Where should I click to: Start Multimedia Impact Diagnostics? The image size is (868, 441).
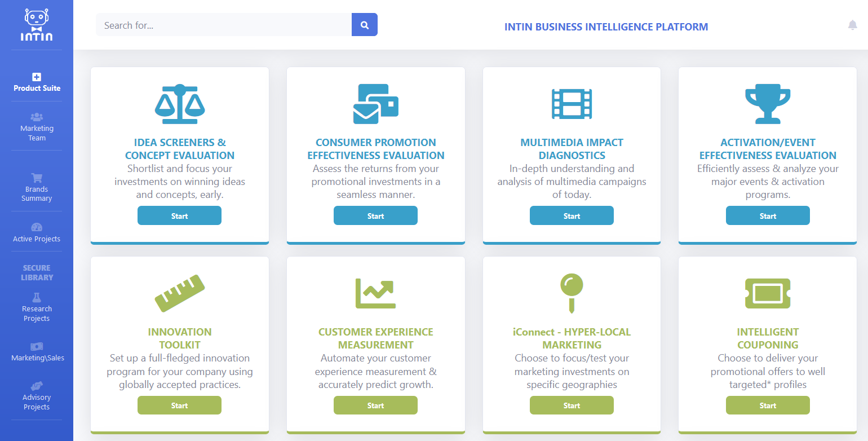(572, 215)
